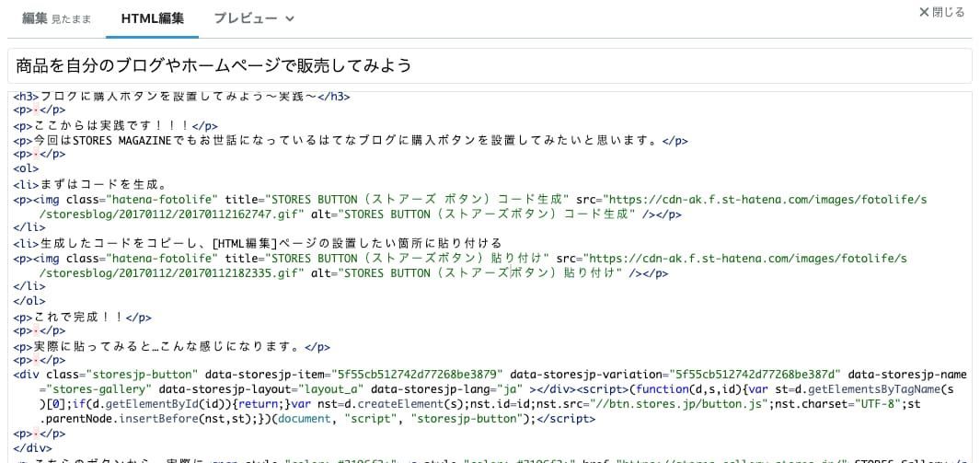The width and height of the screenshot is (980, 463).
Task: Click the closing </ol> tag line
Action: tap(29, 303)
